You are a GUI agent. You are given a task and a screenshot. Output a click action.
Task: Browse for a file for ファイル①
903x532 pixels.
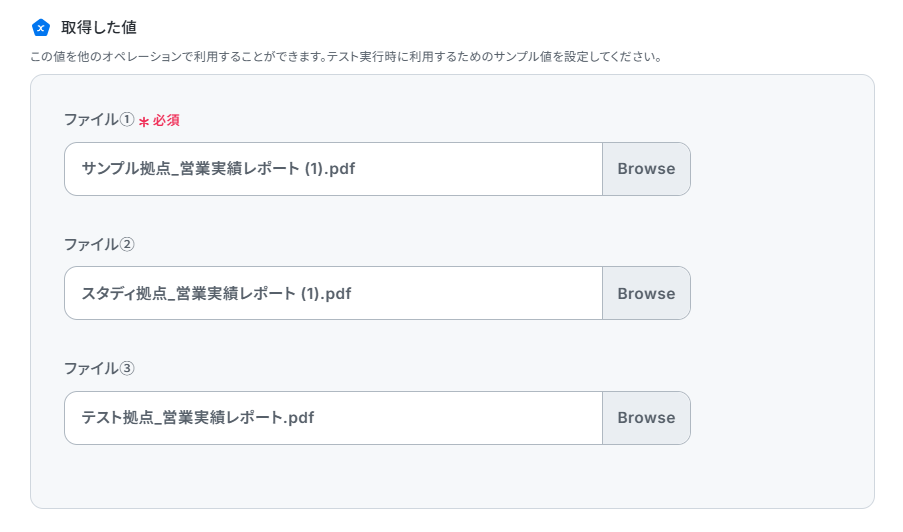coord(646,169)
